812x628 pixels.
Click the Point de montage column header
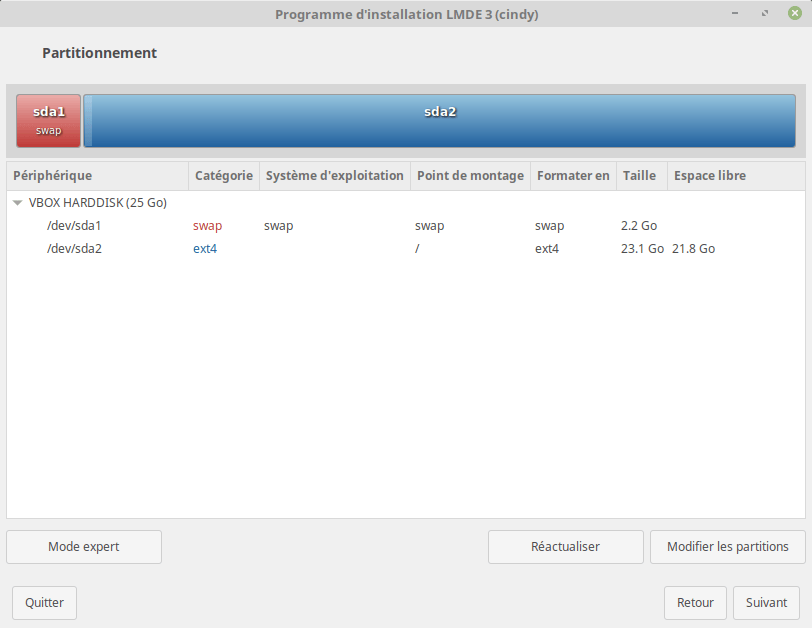click(470, 176)
